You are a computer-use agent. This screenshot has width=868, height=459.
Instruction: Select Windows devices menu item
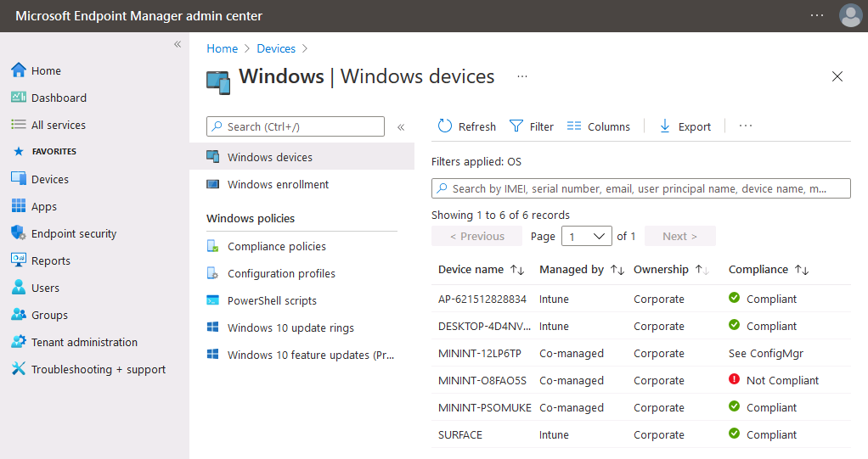[x=302, y=157]
